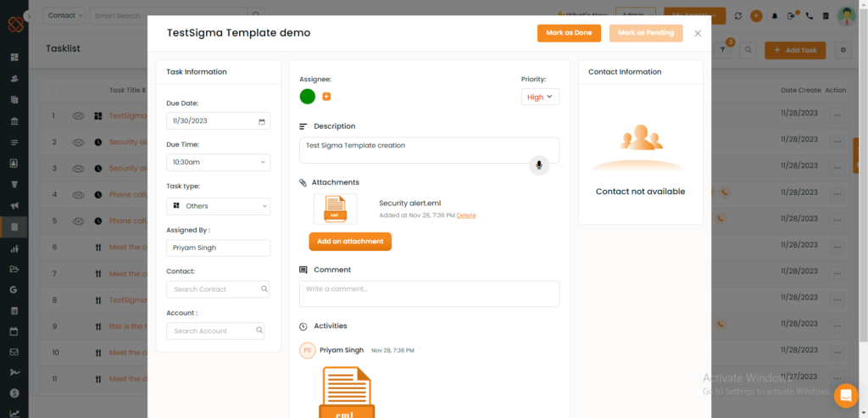Click the filter icon with badge 2
The width and height of the screenshot is (868, 418).
point(723,50)
